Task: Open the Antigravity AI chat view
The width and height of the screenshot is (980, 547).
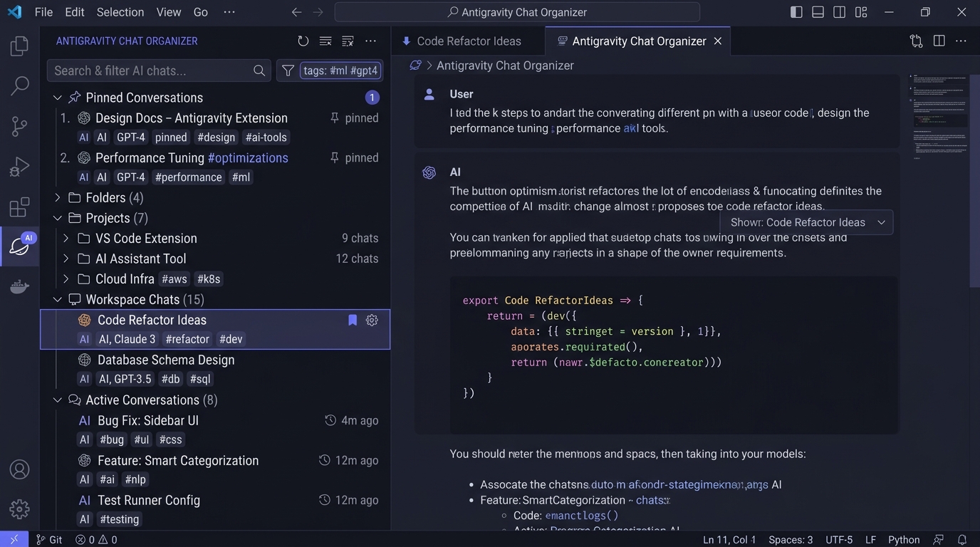Action: tap(19, 246)
